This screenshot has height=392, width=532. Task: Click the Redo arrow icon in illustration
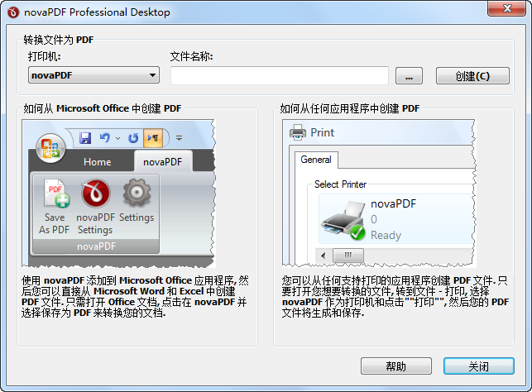(x=133, y=138)
